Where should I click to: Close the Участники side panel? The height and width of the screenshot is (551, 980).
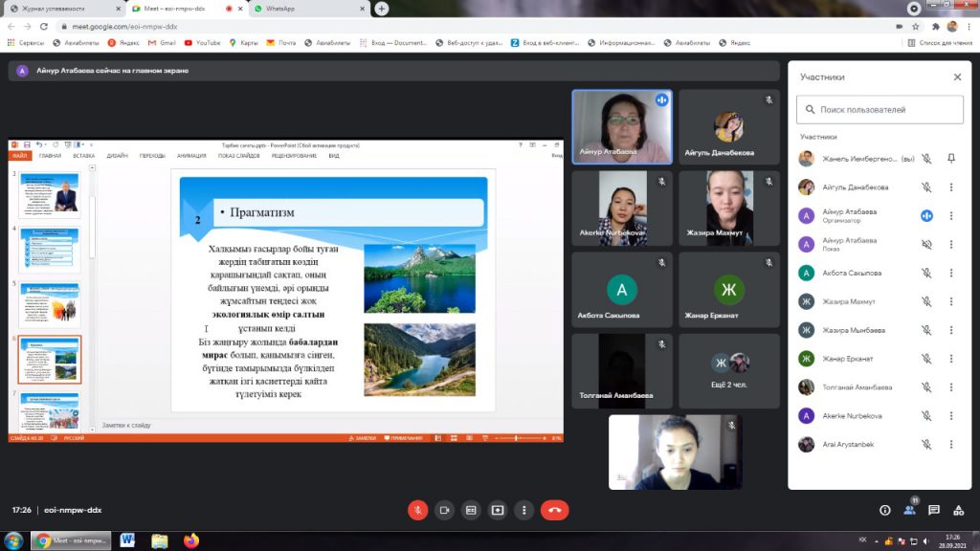coord(957,77)
